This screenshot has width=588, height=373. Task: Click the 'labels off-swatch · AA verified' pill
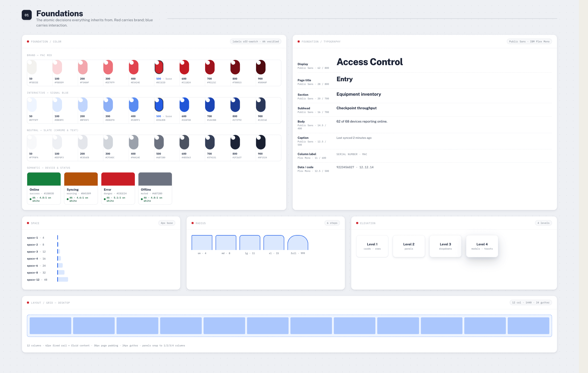click(255, 42)
